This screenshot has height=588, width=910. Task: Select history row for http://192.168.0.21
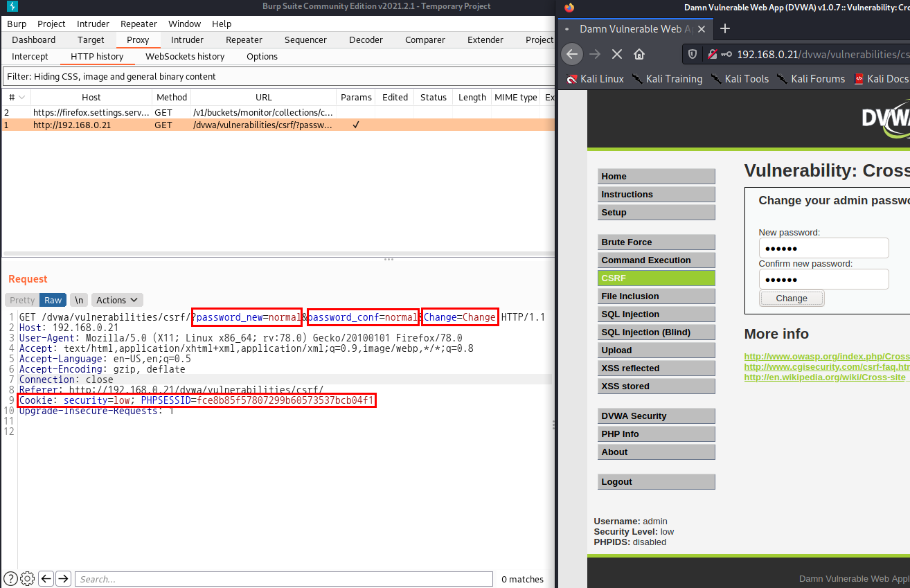click(278, 125)
